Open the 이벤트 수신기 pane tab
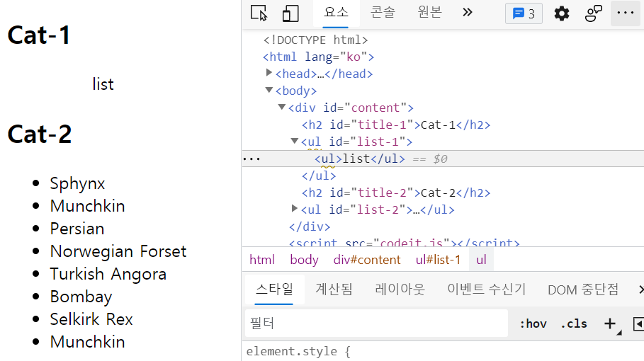644x361 pixels. click(486, 290)
